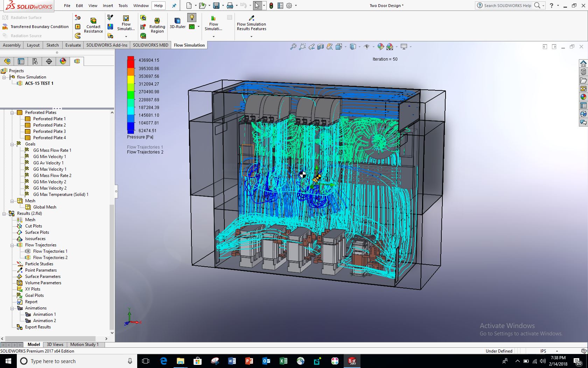Open the Save icon dropdown arrow
588x368 pixels.
[223, 6]
